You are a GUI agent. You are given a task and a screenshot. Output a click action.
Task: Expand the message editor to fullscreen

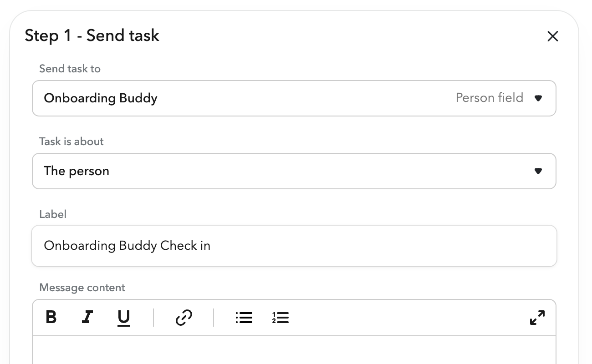537,318
